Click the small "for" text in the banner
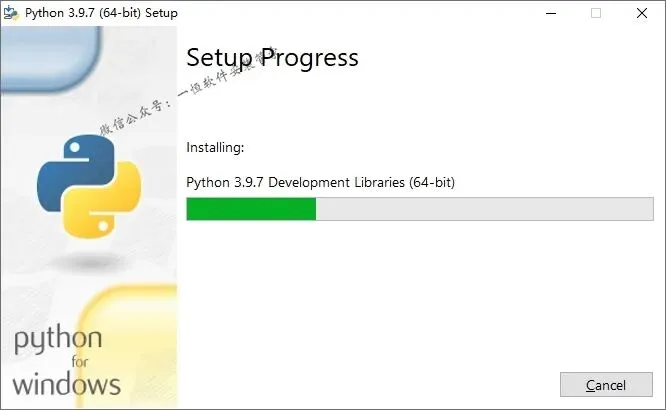 click(x=80, y=362)
